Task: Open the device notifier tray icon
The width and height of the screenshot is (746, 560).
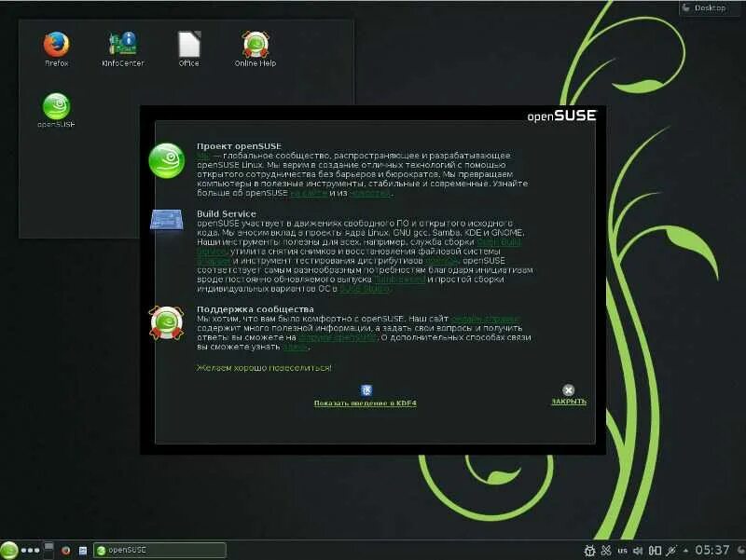Action: tap(656, 551)
